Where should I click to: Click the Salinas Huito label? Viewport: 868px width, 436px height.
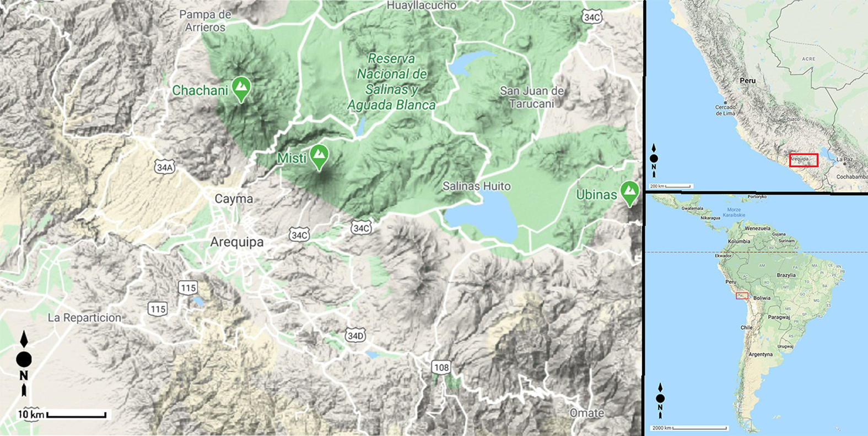click(477, 186)
